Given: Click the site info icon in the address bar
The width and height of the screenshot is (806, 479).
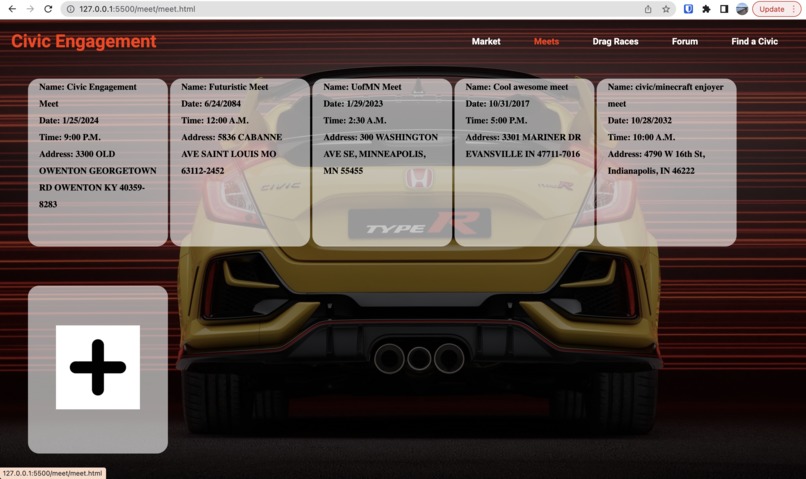Looking at the screenshot, I should (71, 9).
